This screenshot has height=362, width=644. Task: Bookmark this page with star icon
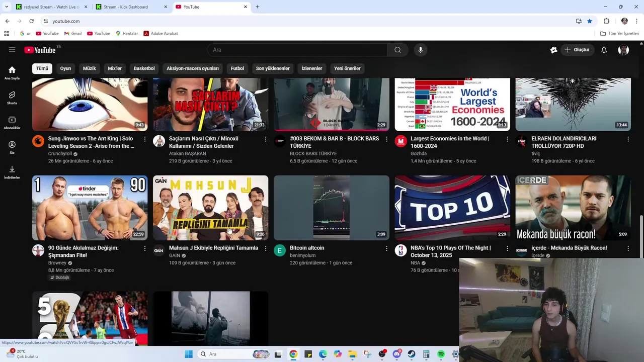(x=590, y=21)
